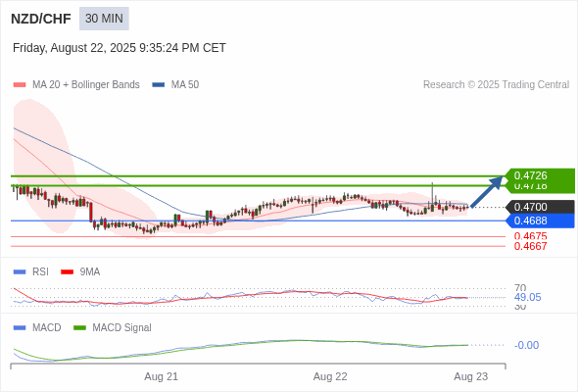The width and height of the screenshot is (578, 392).
Task: Click the 0.4700 current price tag
Action: click(540, 207)
